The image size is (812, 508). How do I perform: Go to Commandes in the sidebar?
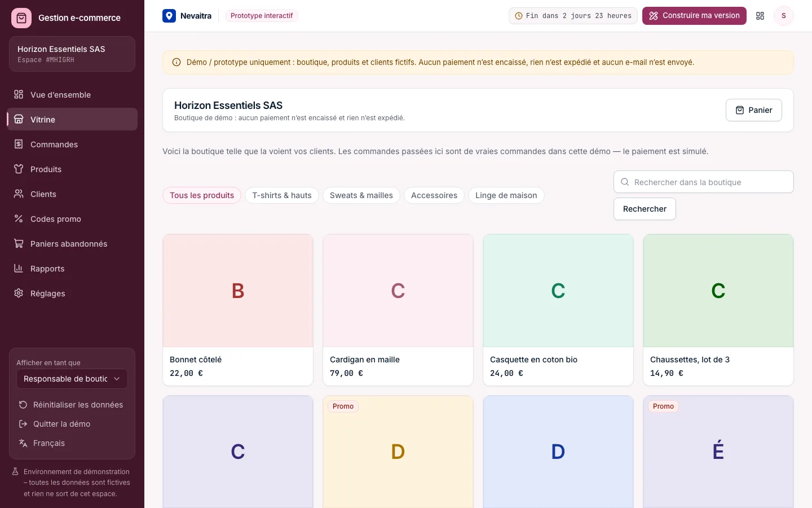pos(72,144)
